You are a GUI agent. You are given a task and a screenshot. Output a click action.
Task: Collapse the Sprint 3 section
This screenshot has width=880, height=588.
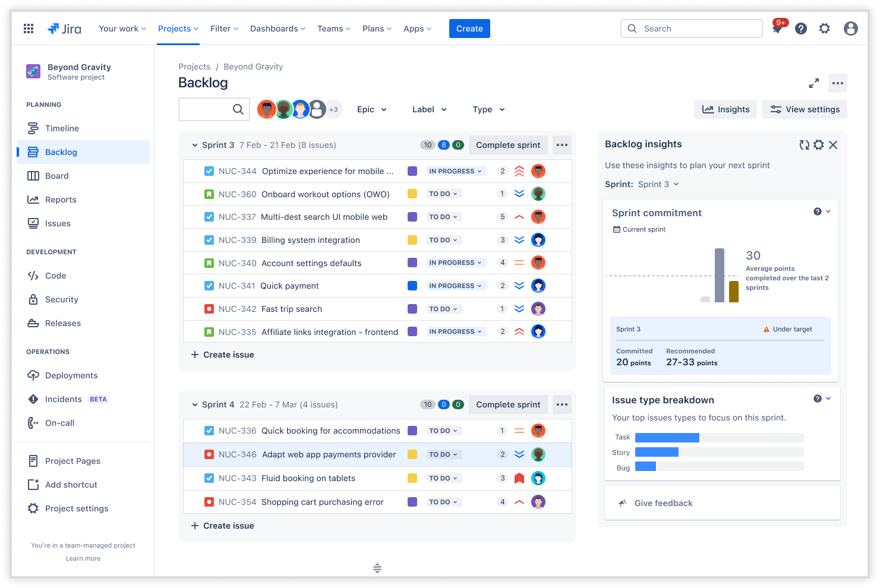coord(195,145)
